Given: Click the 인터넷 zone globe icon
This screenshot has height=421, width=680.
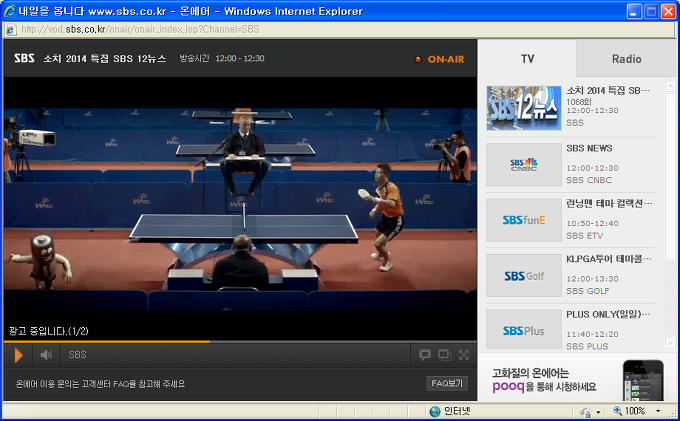Looking at the screenshot, I should coord(435,411).
